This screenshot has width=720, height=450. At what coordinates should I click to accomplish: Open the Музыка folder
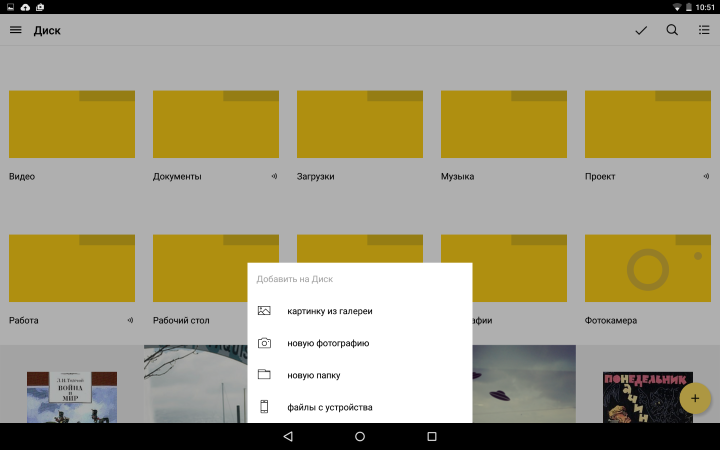coord(504,124)
